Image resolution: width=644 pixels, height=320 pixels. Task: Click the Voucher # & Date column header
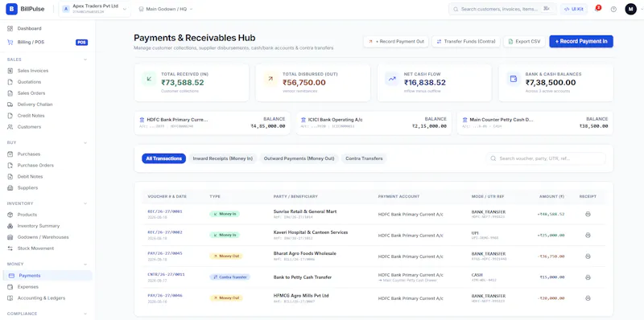167,197
